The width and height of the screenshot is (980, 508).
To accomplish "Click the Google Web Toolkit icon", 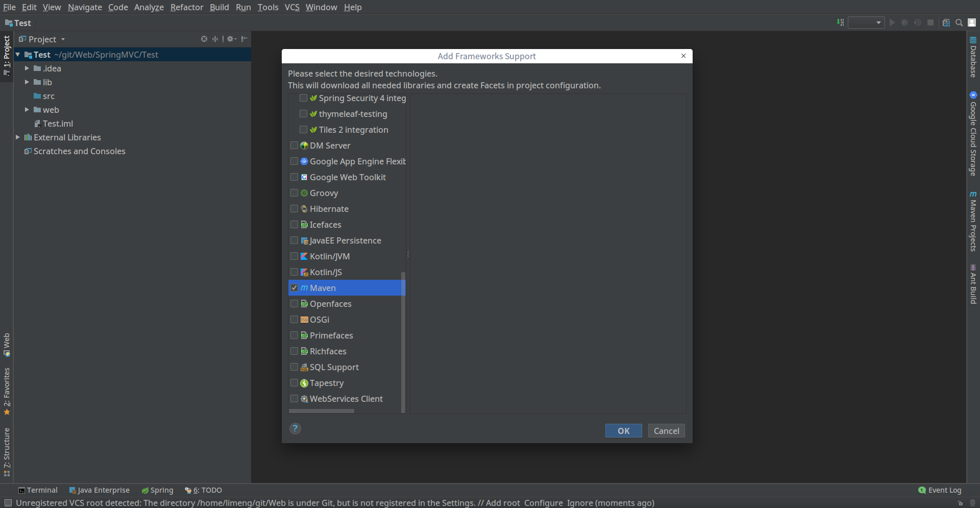I will coord(304,177).
